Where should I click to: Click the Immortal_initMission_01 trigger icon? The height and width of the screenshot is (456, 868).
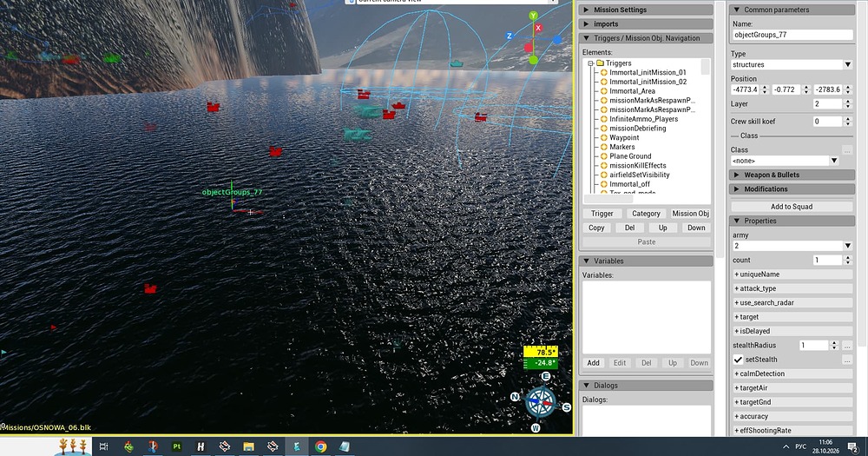click(x=604, y=73)
